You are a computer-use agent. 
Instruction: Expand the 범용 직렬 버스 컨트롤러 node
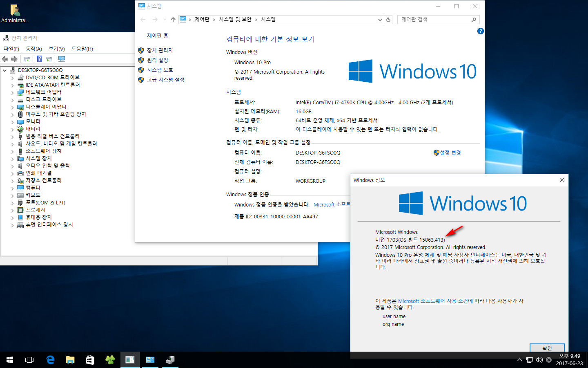pos(12,137)
